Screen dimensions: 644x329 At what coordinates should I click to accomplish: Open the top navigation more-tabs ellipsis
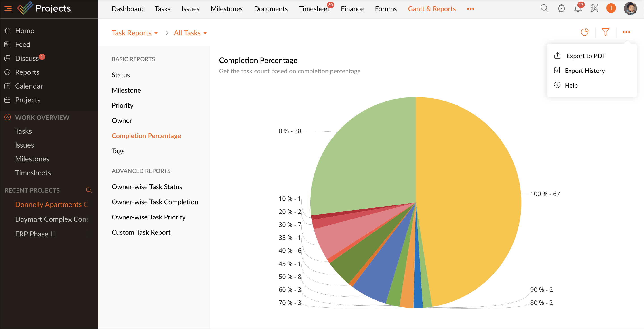[470, 9]
